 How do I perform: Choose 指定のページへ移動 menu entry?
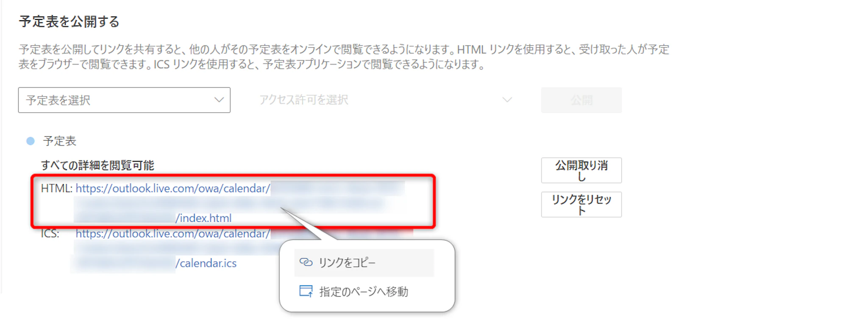click(364, 292)
